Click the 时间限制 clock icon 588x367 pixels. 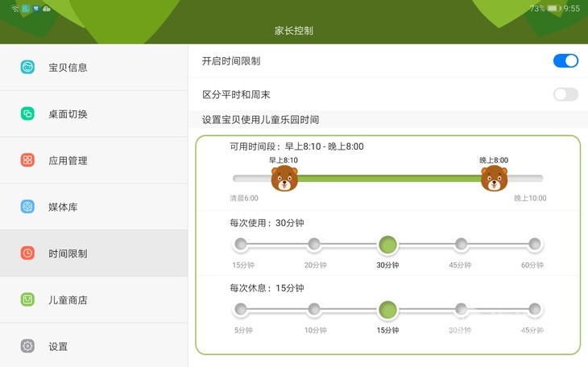pyautogui.click(x=27, y=253)
